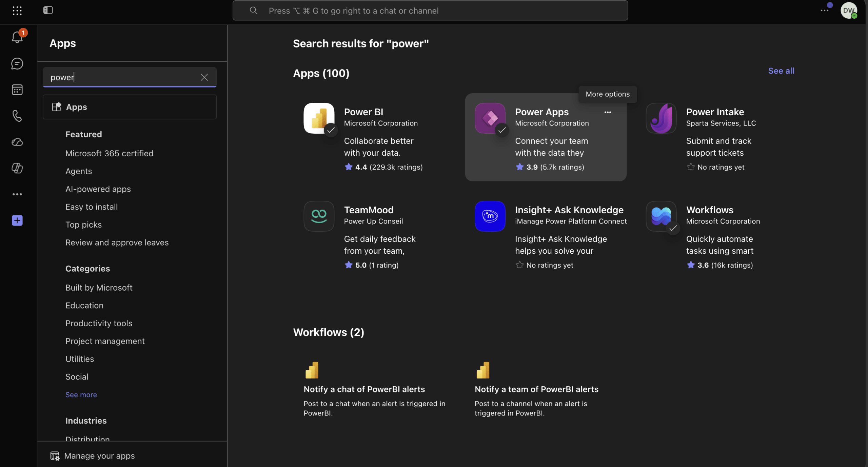Screen dimensions: 868x467
Task: Click the Categories heading
Action: [x=87, y=269]
